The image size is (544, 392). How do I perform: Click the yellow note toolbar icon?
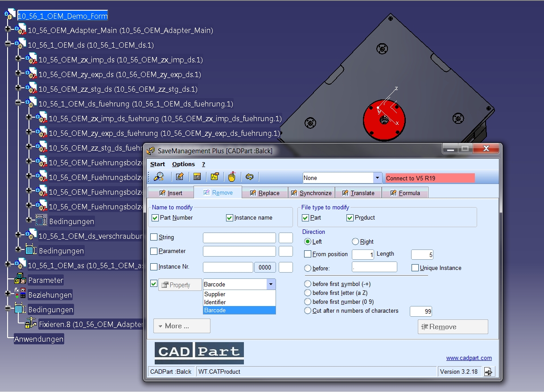[214, 177]
